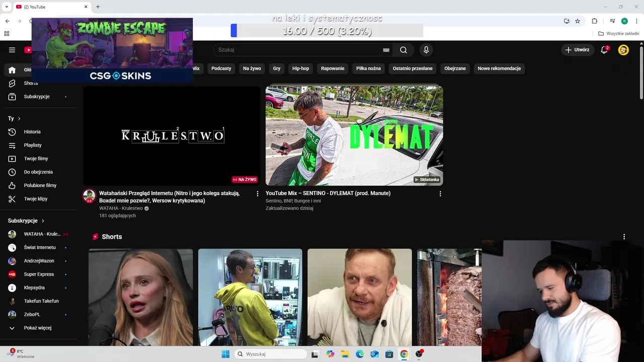Open Windows Start menu
The height and width of the screenshot is (362, 644).
(x=225, y=354)
